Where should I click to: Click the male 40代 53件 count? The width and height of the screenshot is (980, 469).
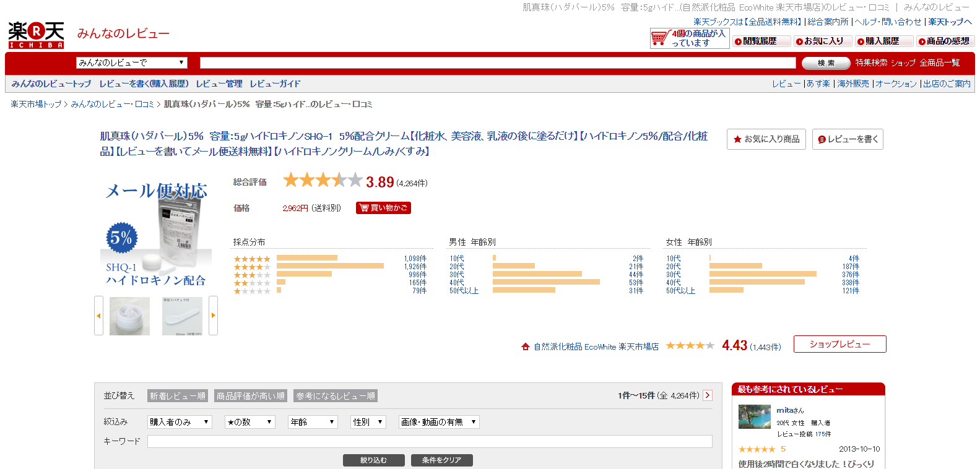tap(636, 283)
